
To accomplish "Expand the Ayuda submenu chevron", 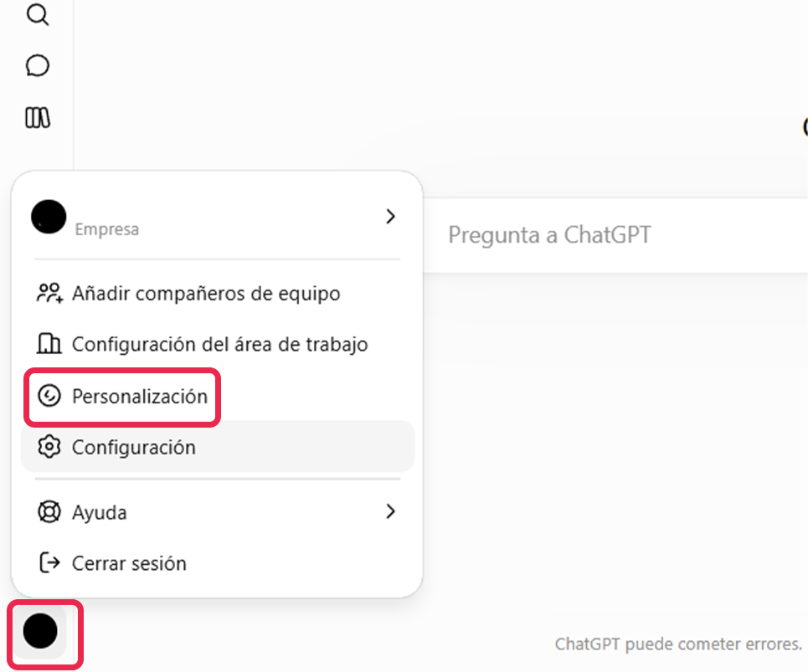I will (390, 511).
